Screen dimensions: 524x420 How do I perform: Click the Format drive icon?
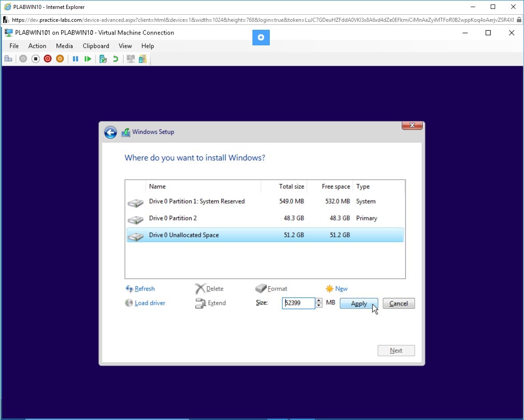tap(260, 288)
